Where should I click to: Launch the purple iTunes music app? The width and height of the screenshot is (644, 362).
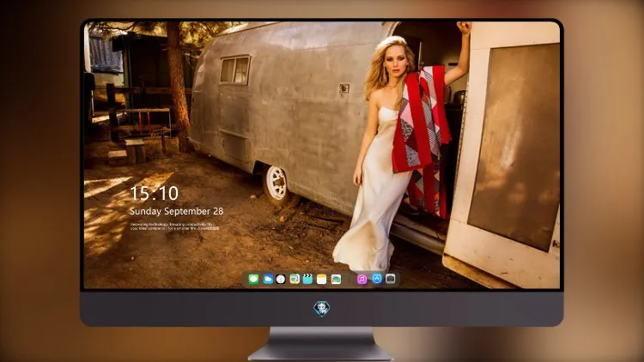(x=361, y=279)
